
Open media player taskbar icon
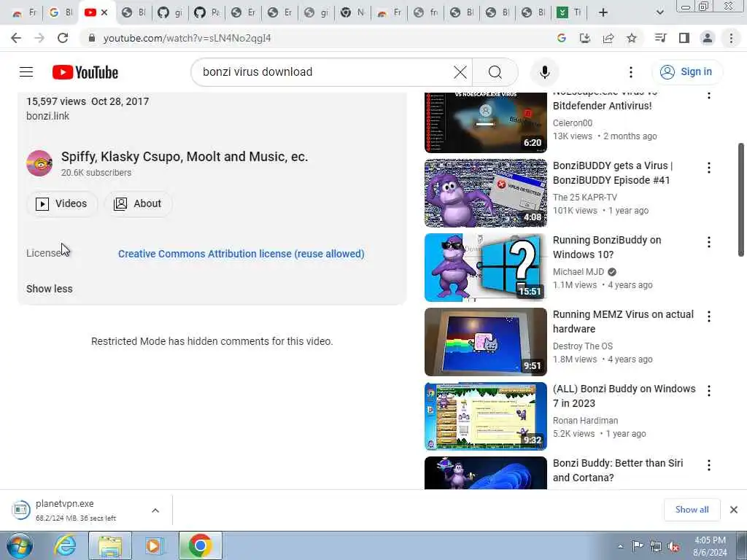154,545
